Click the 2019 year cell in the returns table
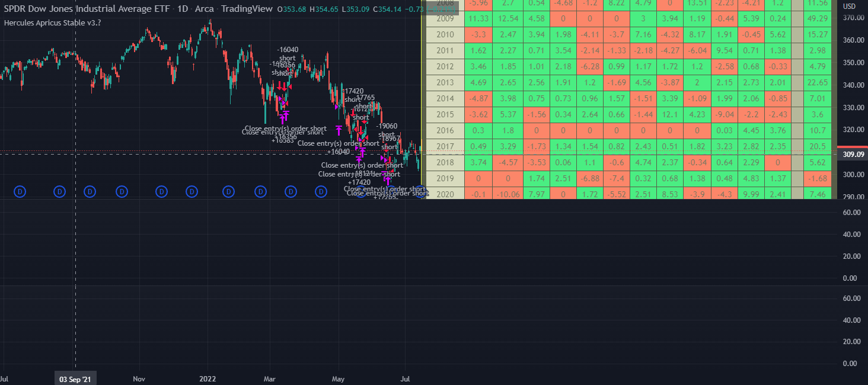Image resolution: width=868 pixels, height=385 pixels. 445,178
